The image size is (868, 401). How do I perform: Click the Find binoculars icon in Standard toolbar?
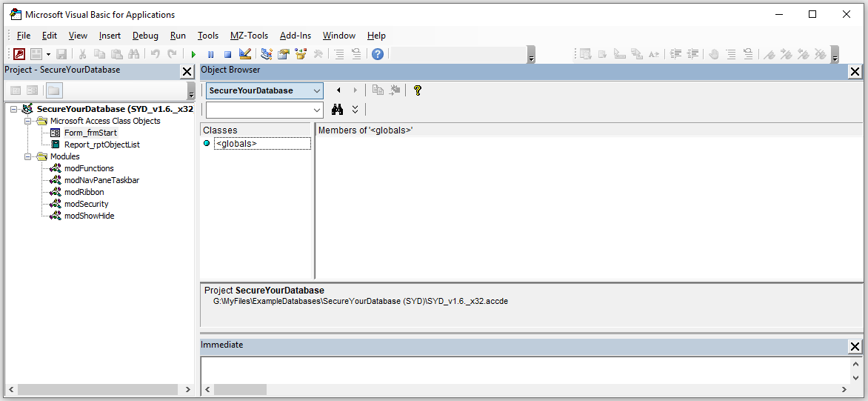[x=133, y=53]
